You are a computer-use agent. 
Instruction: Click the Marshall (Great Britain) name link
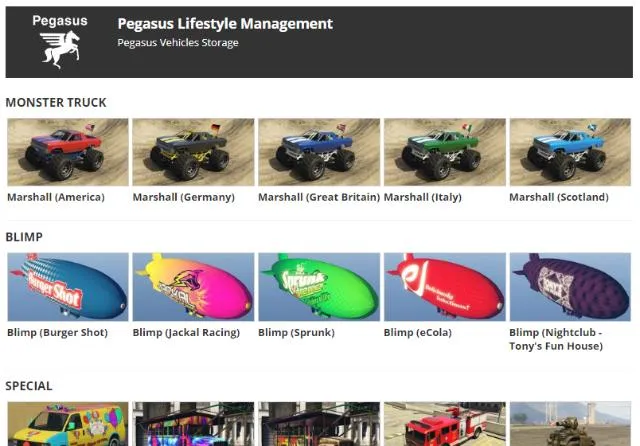pyautogui.click(x=319, y=197)
